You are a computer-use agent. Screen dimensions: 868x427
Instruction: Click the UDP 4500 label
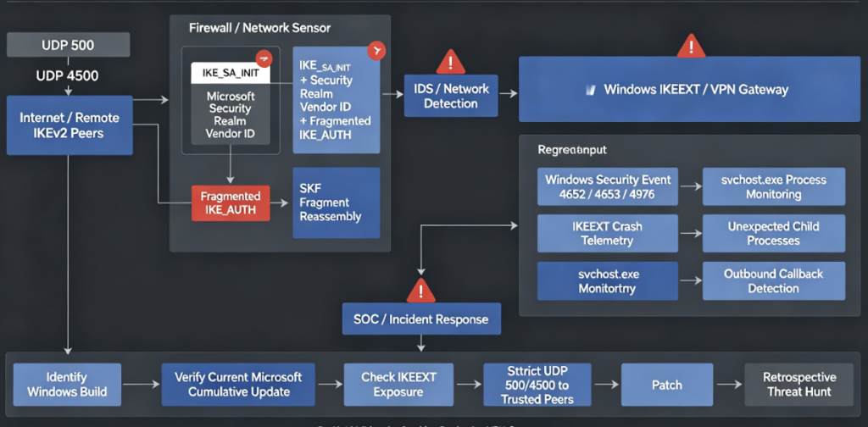pos(68,75)
